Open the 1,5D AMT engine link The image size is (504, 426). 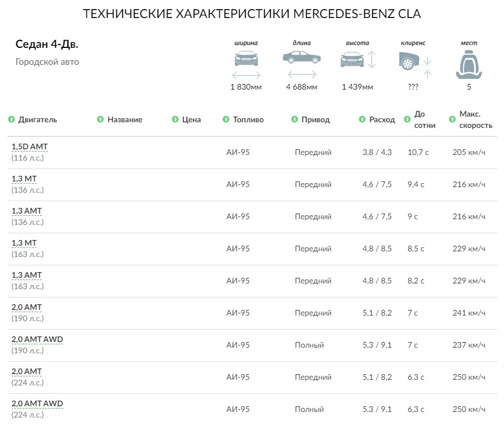[30, 147]
